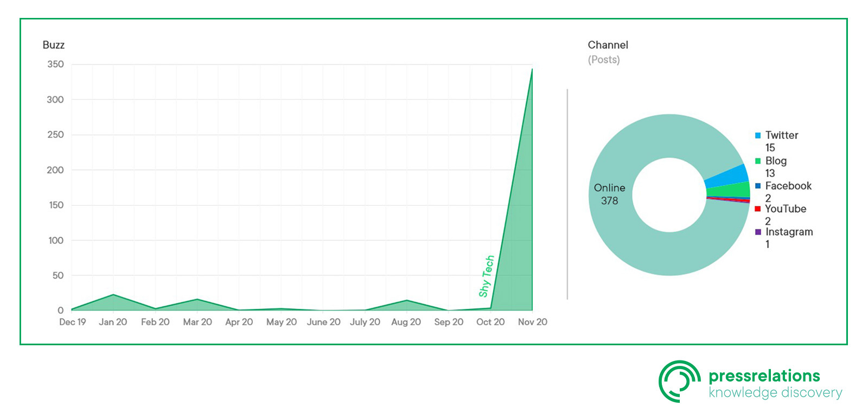This screenshot has height=418, width=868.
Task: Select the Instagram legend label
Action: 789,232
